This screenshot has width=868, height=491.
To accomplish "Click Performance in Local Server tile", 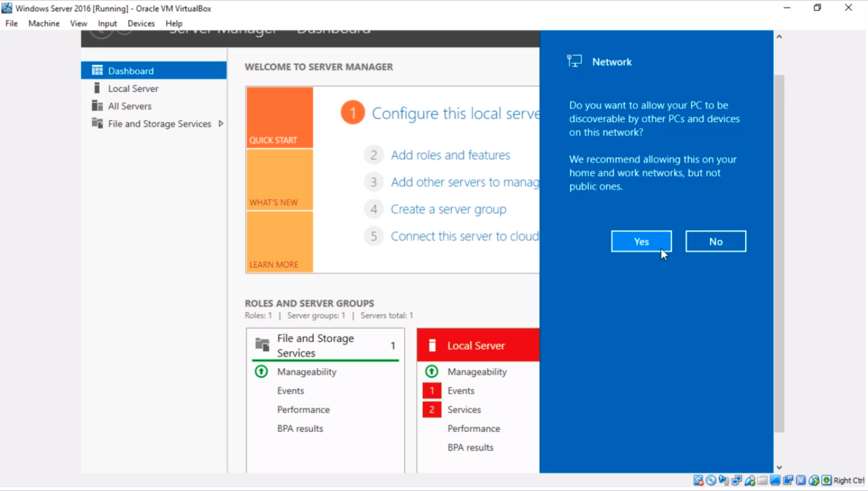I will click(x=474, y=429).
